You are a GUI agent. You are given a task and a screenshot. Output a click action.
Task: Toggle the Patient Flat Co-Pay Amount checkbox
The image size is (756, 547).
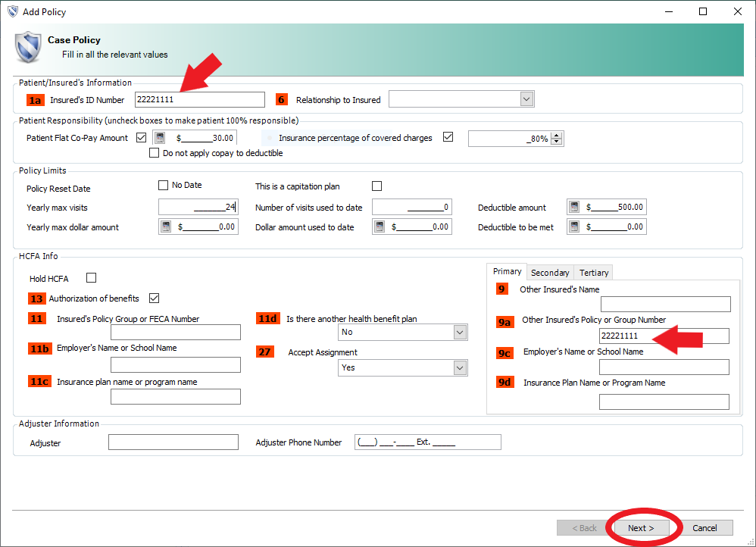pyautogui.click(x=142, y=138)
